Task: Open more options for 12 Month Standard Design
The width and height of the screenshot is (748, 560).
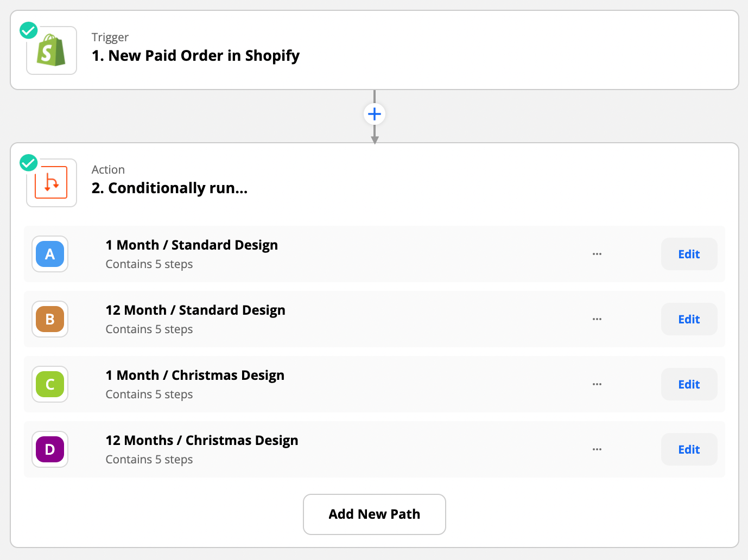Action: click(x=597, y=319)
